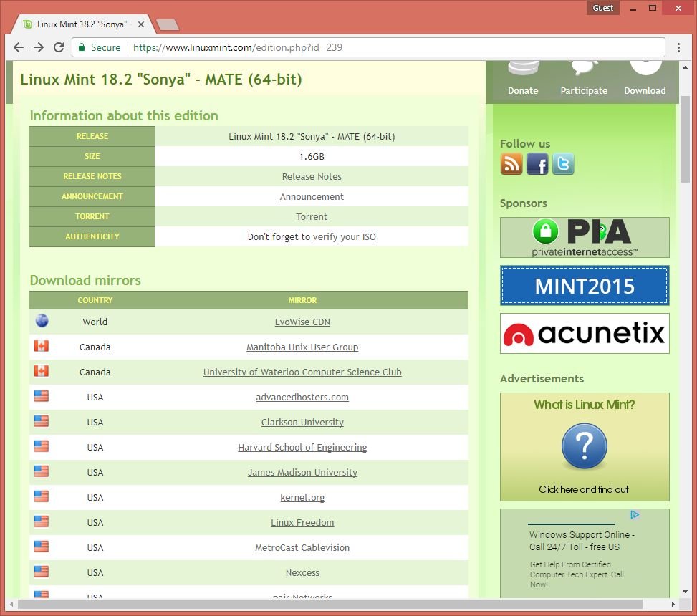Click the MIRROR column header
This screenshot has width=697, height=616.
(302, 300)
